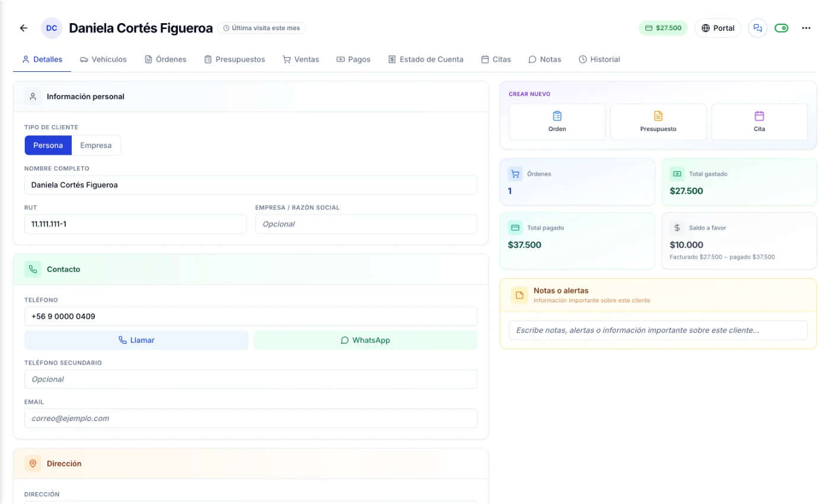This screenshot has height=504, width=830.
Task: Click the Email input field
Action: tap(251, 418)
